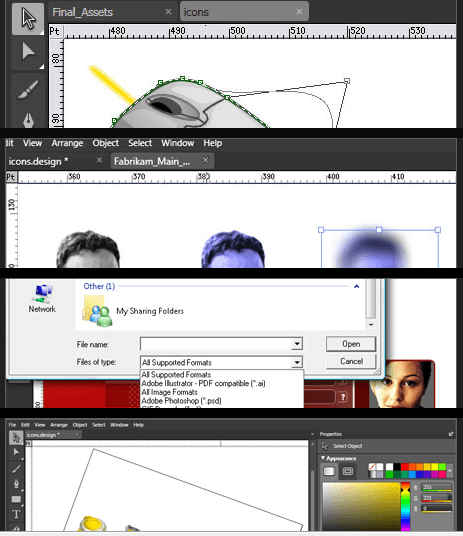Open the My Sharing Folders item
The width and height of the screenshot is (463, 536).
coord(133,311)
